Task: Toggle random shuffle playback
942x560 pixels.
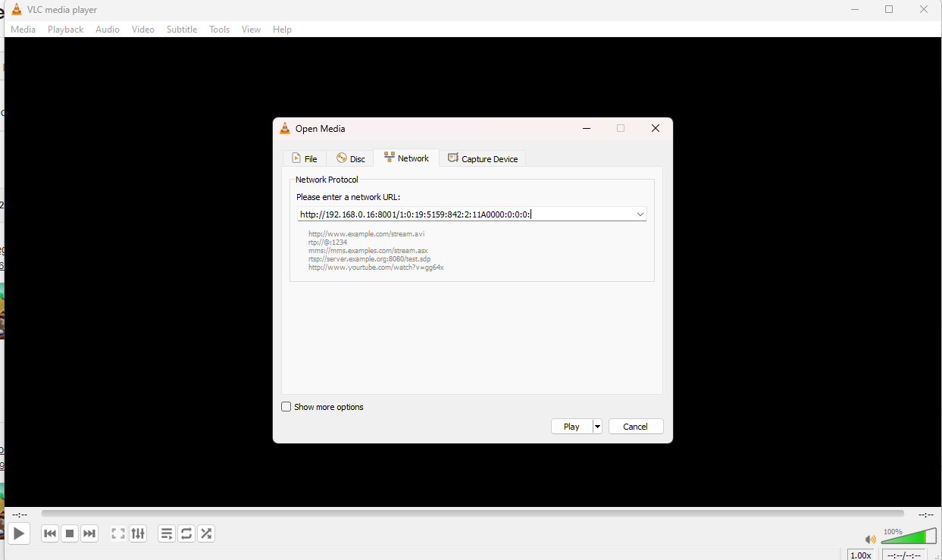Action: pos(206,533)
